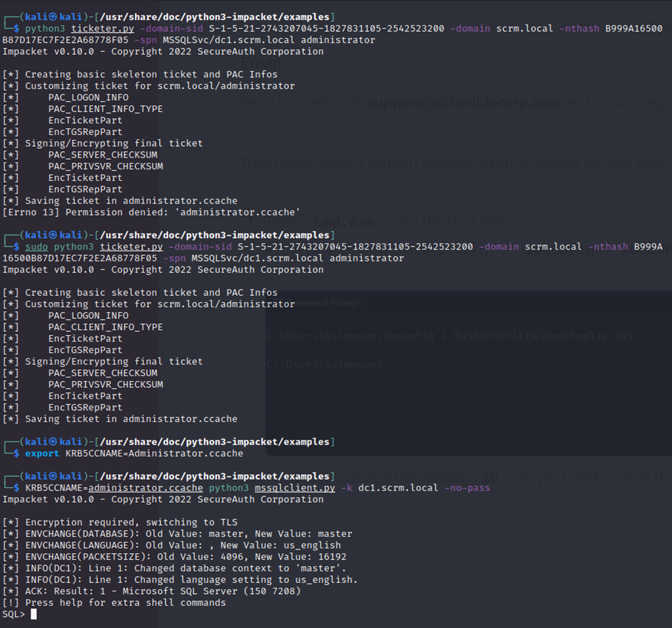Click the underlined "administrator.ccache" before mssqlclient.py
Screen dimensions: 672x628
pyautogui.click(x=145, y=488)
